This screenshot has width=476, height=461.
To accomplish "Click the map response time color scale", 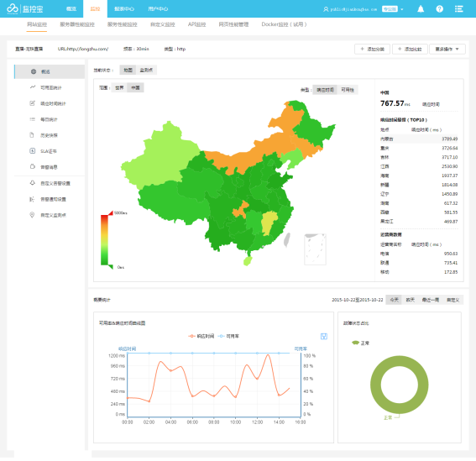I will (104, 239).
